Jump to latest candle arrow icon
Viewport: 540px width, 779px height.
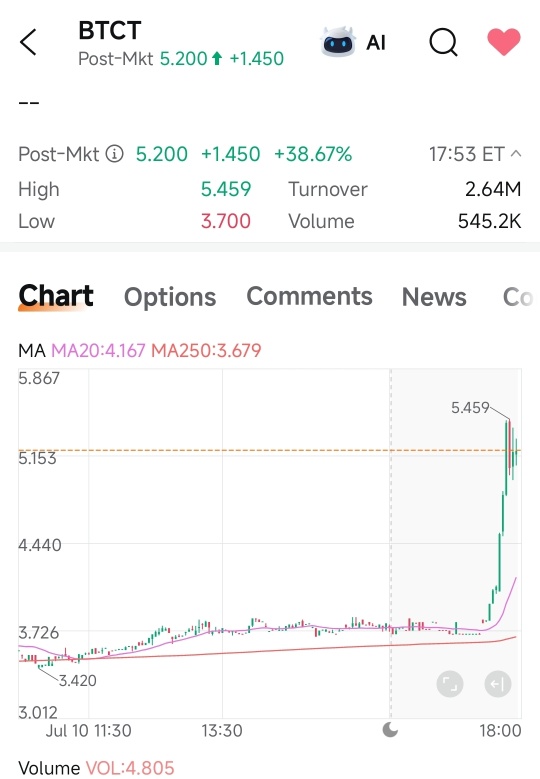coord(497,684)
